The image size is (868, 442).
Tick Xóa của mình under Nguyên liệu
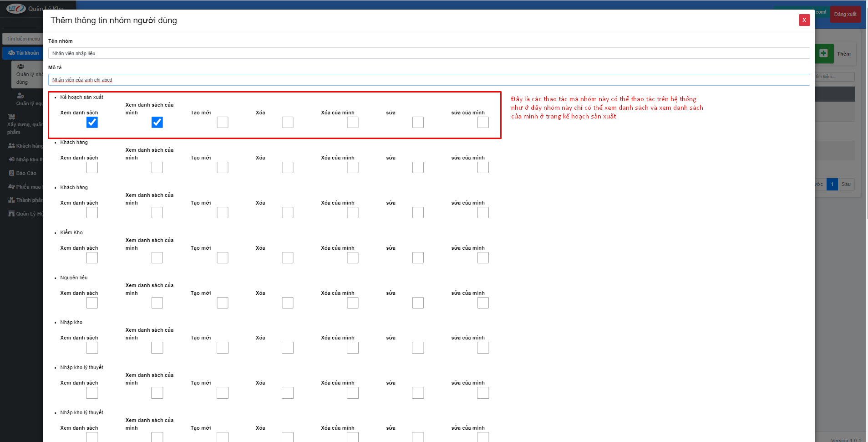coord(353,303)
